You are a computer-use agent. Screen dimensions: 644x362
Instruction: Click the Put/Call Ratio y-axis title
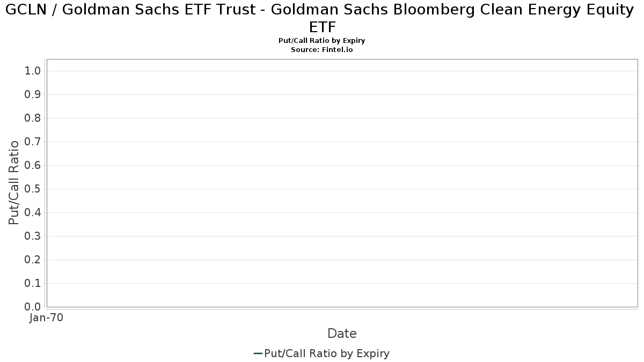point(14,182)
